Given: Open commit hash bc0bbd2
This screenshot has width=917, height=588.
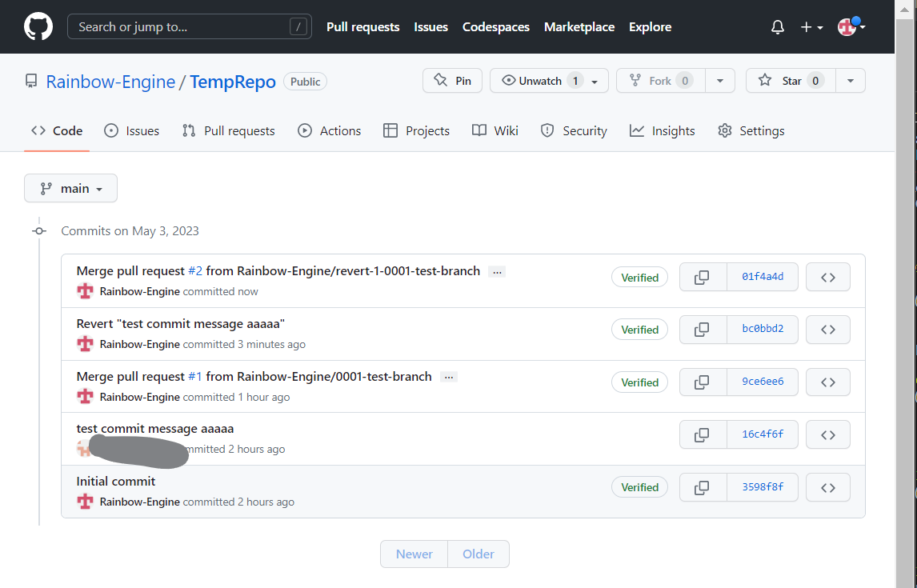Looking at the screenshot, I should (x=763, y=330).
